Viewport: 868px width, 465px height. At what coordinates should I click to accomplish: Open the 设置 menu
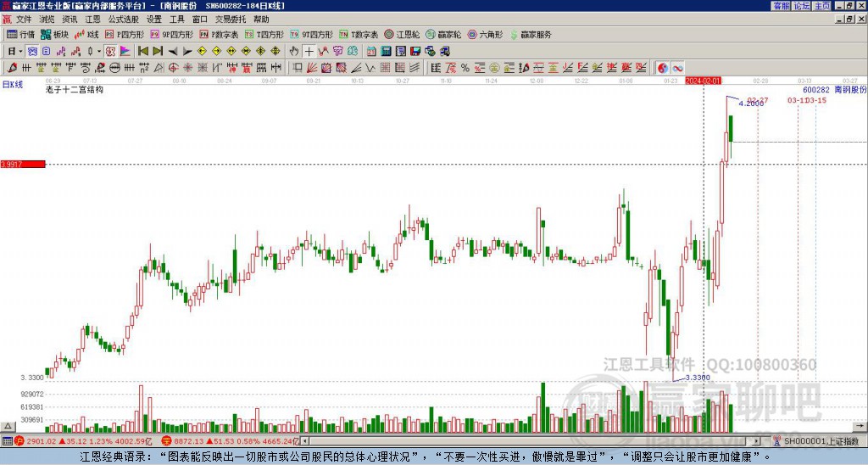click(x=154, y=20)
